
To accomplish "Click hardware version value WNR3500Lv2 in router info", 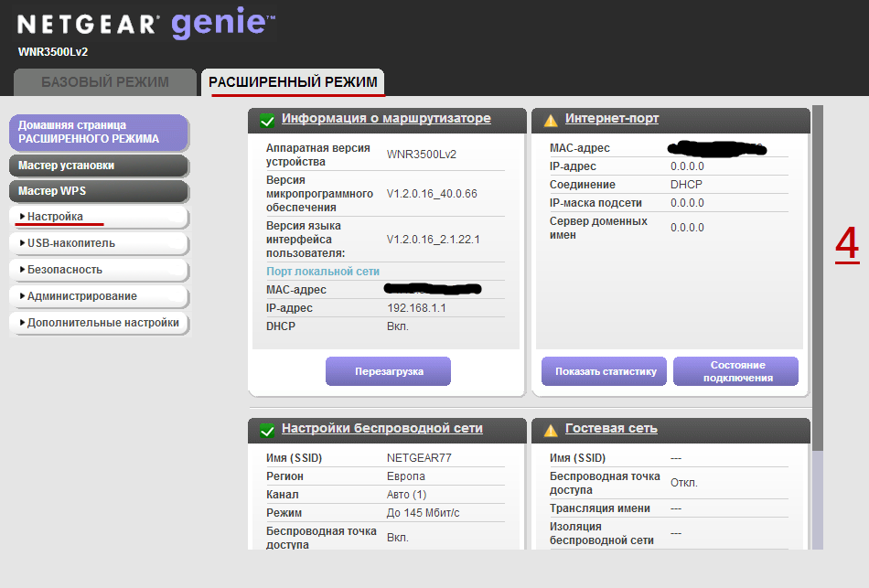I will 421,155.
